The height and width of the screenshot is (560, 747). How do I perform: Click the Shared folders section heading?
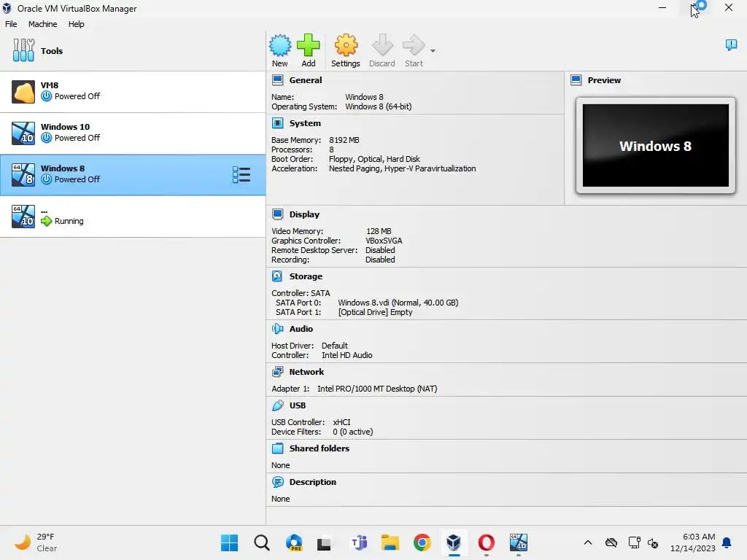tap(320, 448)
